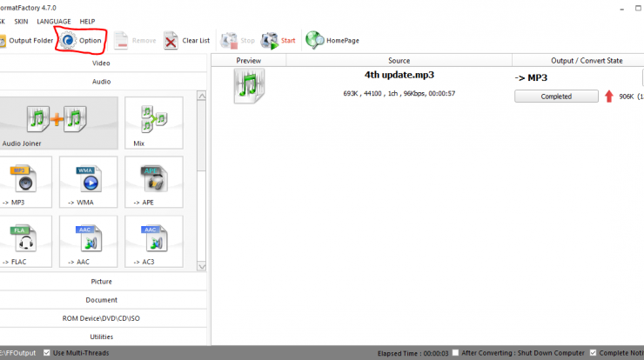The height and width of the screenshot is (360, 644).
Task: Click audio list scroll-up arrow
Action: pos(202,96)
